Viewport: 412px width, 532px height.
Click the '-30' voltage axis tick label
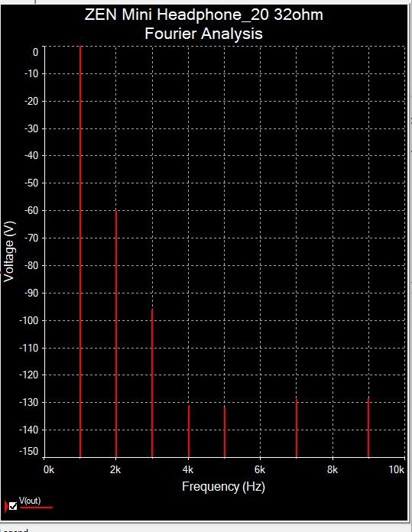click(x=31, y=128)
